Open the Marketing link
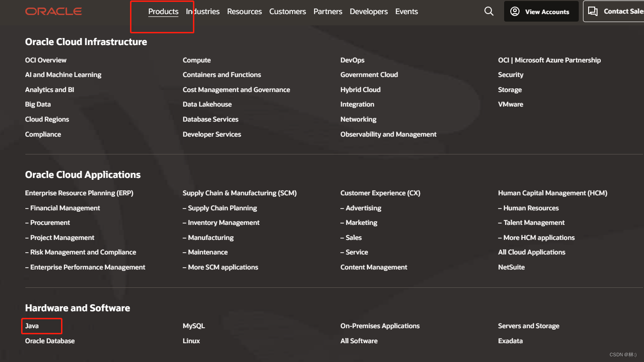Viewport: 644px width, 362px height. [359, 223]
